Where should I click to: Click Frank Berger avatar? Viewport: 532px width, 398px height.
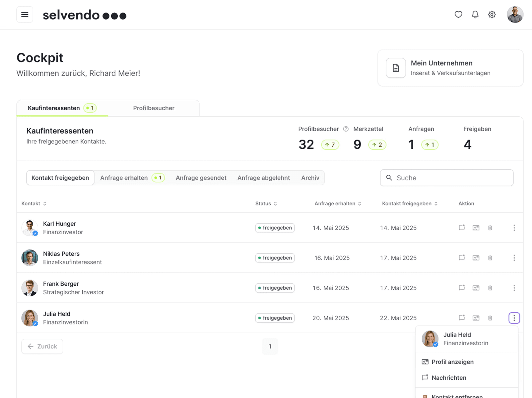pos(30,288)
